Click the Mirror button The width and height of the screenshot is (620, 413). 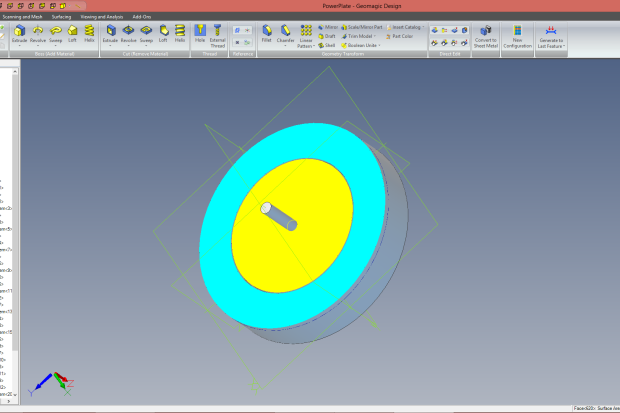(x=330, y=27)
